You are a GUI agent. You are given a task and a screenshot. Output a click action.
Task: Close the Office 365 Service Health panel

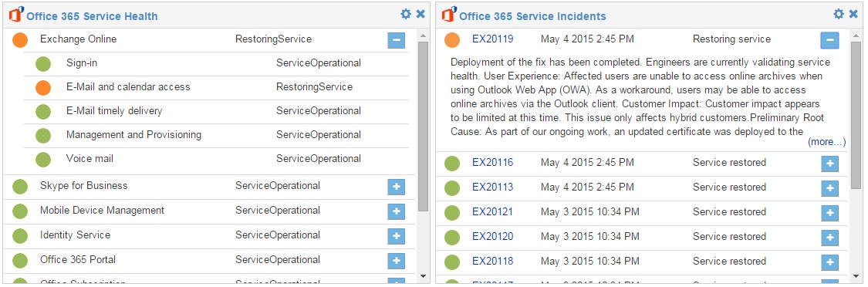tap(420, 15)
